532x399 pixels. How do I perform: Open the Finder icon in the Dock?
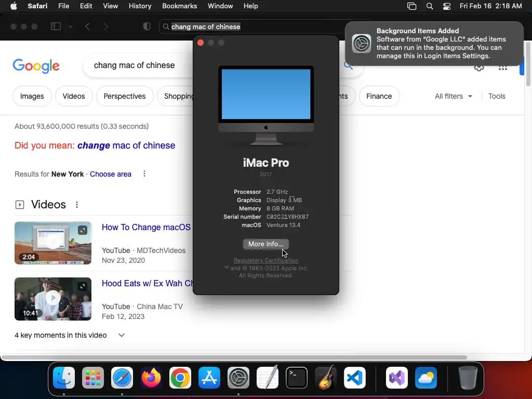point(64,378)
